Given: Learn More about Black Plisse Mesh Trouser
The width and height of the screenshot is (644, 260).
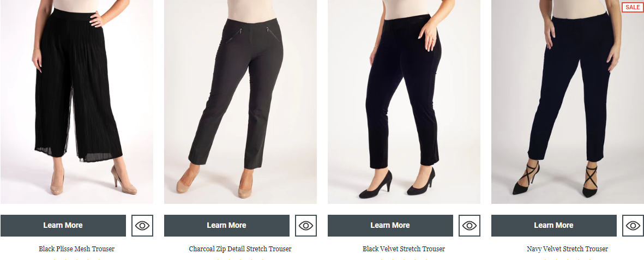Looking at the screenshot, I should click(x=63, y=226).
